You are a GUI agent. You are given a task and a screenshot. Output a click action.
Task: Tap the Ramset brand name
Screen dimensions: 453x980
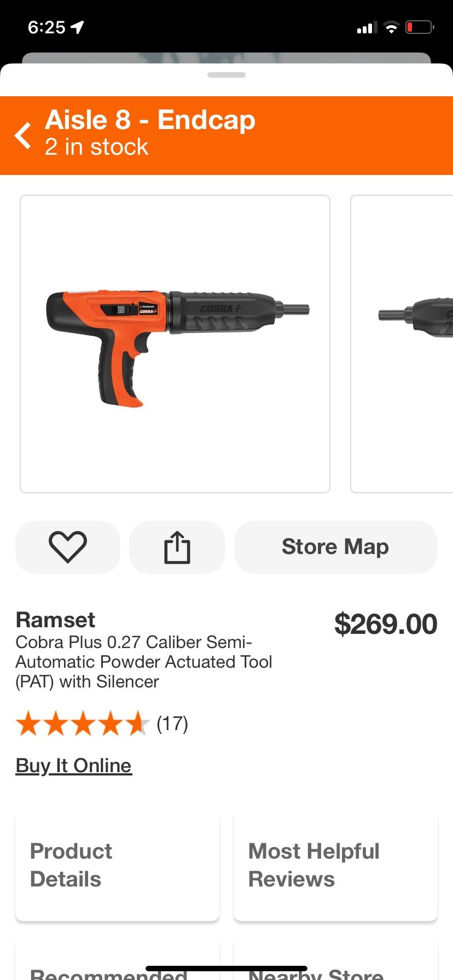coord(55,620)
